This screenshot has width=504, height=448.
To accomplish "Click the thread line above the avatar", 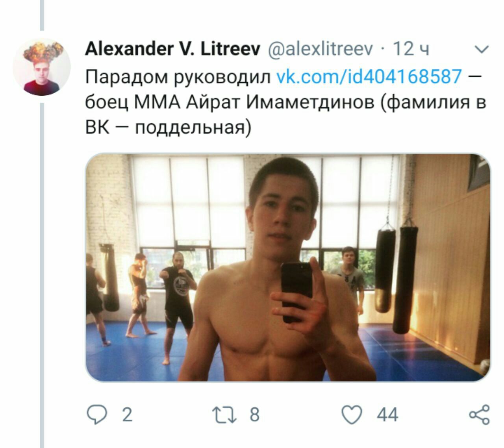I will coord(42,15).
